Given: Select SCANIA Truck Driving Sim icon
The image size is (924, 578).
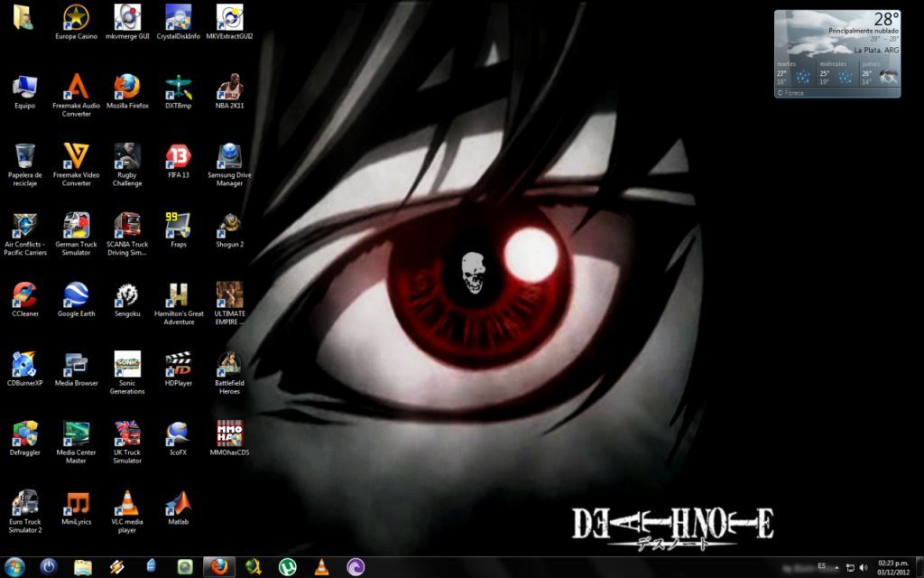Looking at the screenshot, I should tap(127, 235).
